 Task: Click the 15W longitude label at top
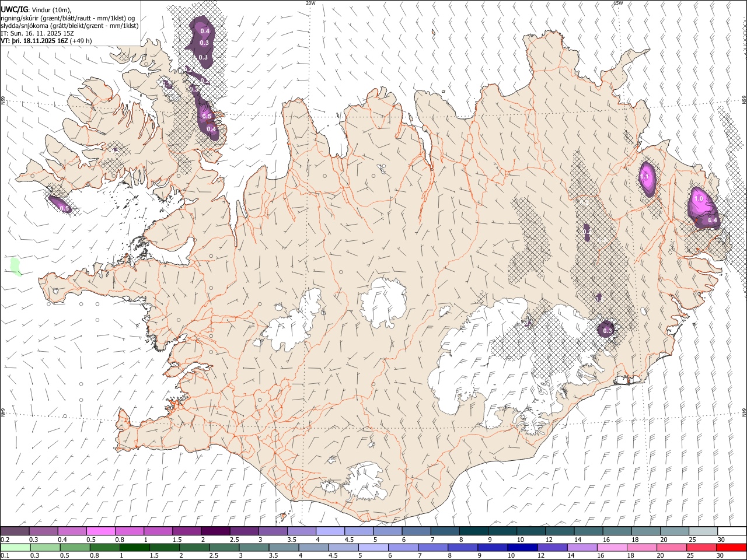(x=617, y=3)
